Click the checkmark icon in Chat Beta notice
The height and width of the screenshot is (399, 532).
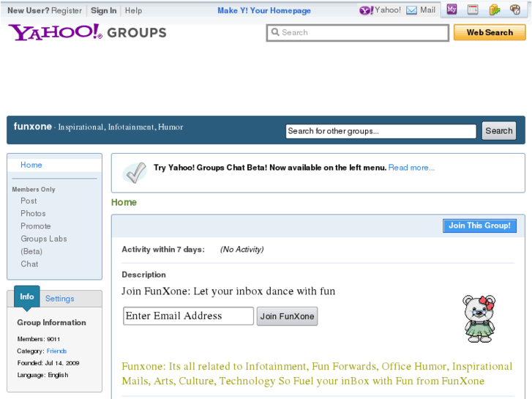[x=135, y=173]
